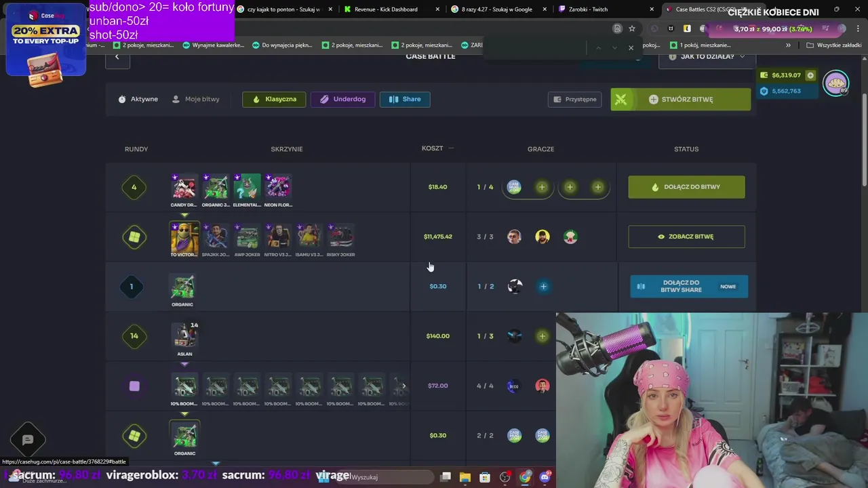Filter by Klasyczna battle mode
Screen dimensions: 868x488
click(x=274, y=99)
